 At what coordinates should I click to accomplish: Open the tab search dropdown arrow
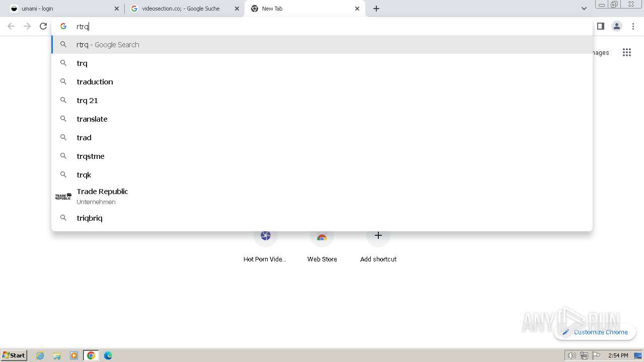[584, 9]
